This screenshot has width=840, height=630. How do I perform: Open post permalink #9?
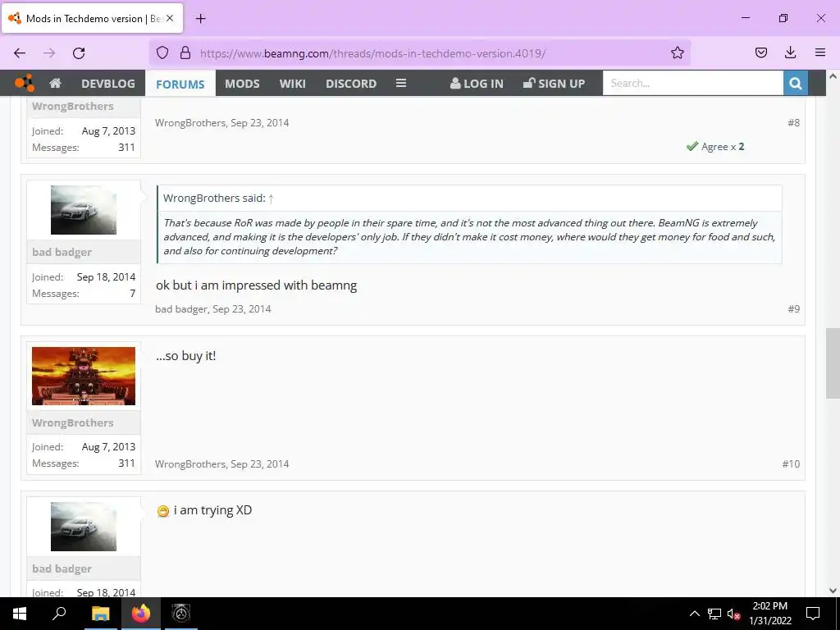(x=793, y=309)
